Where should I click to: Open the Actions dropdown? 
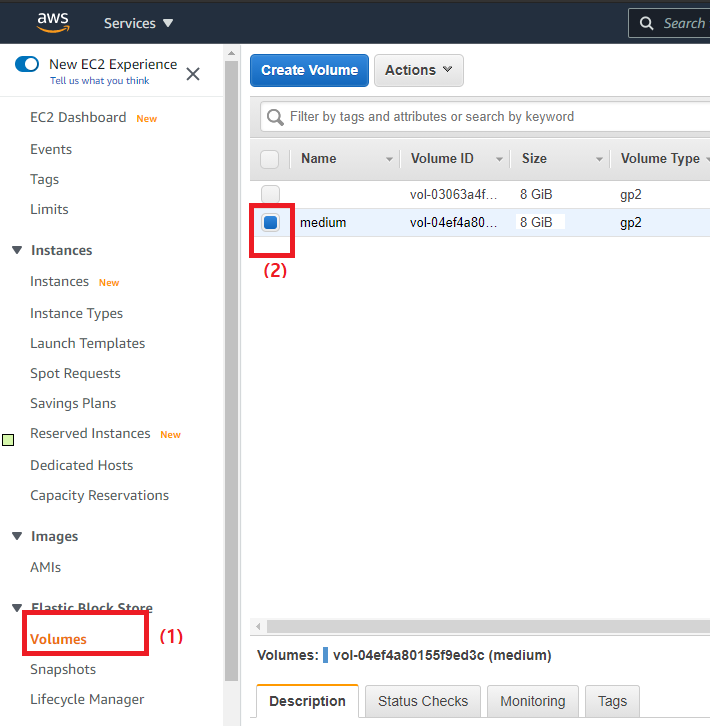coord(419,70)
